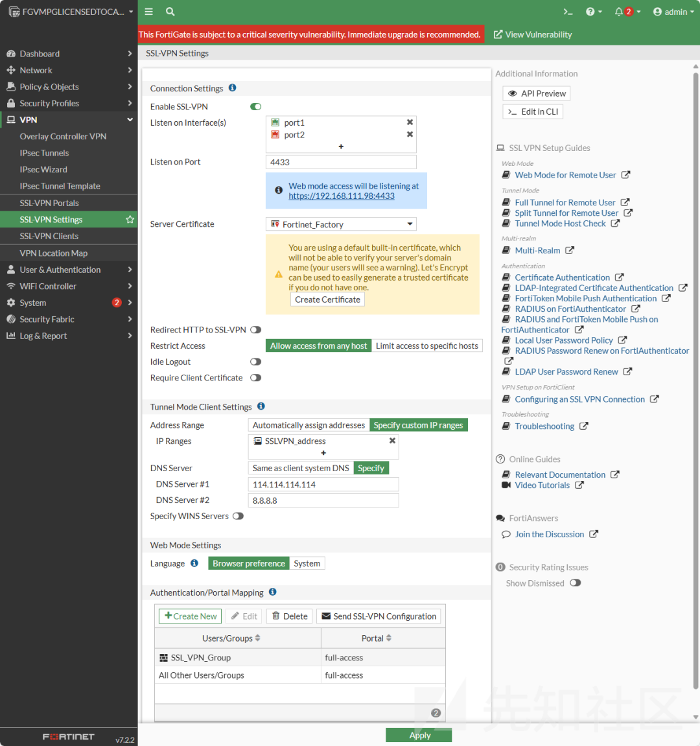Open the admin user dropdown

673,12
